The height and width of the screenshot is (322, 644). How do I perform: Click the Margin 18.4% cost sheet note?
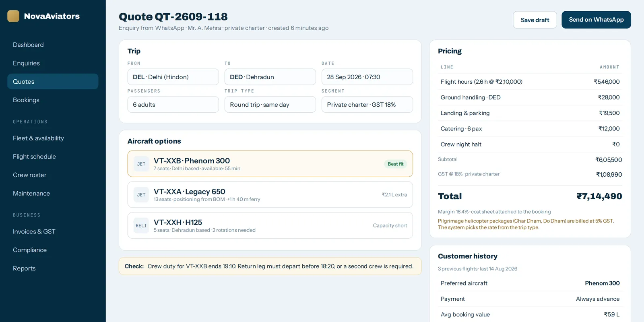[494, 212]
